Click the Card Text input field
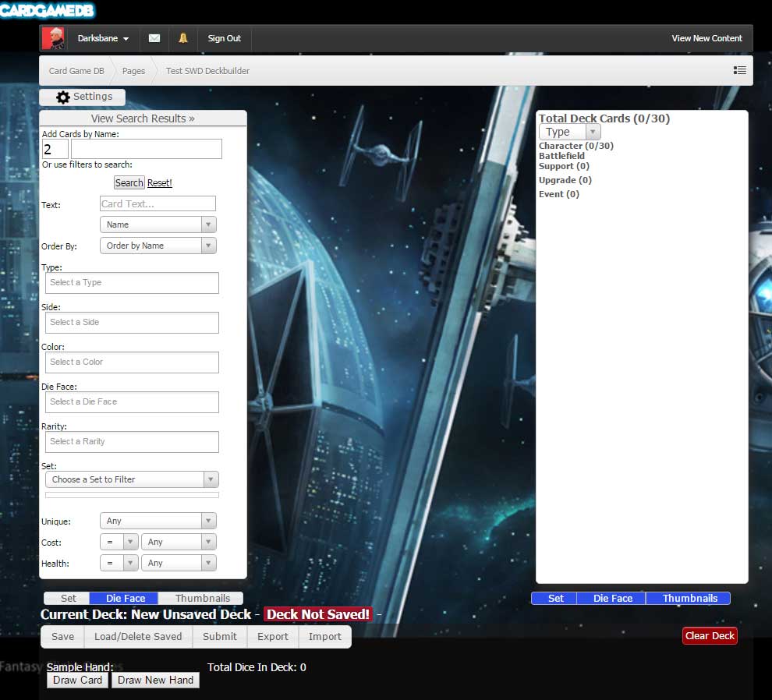 [x=158, y=203]
